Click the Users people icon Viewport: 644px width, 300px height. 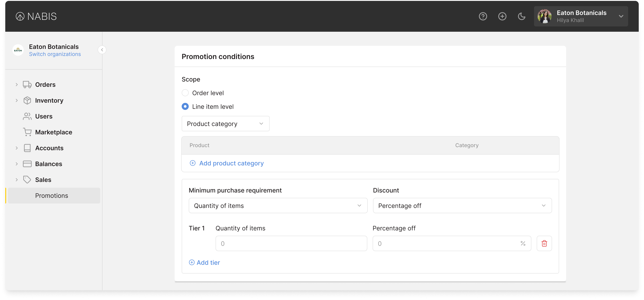click(27, 116)
